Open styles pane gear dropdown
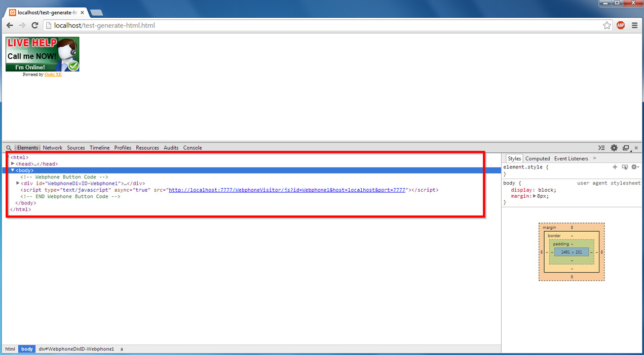Image resolution: width=644 pixels, height=355 pixels. 635,167
